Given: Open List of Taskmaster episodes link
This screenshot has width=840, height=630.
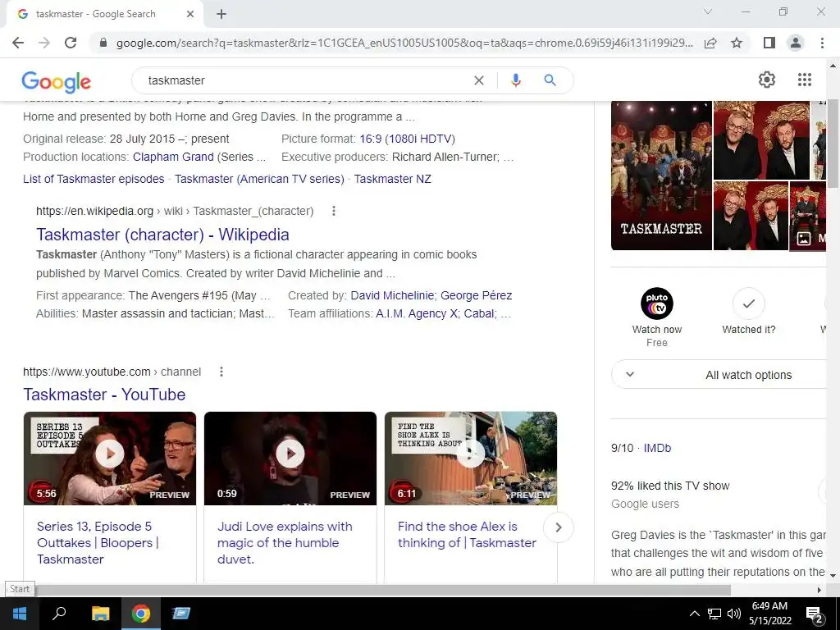Looking at the screenshot, I should point(94,179).
